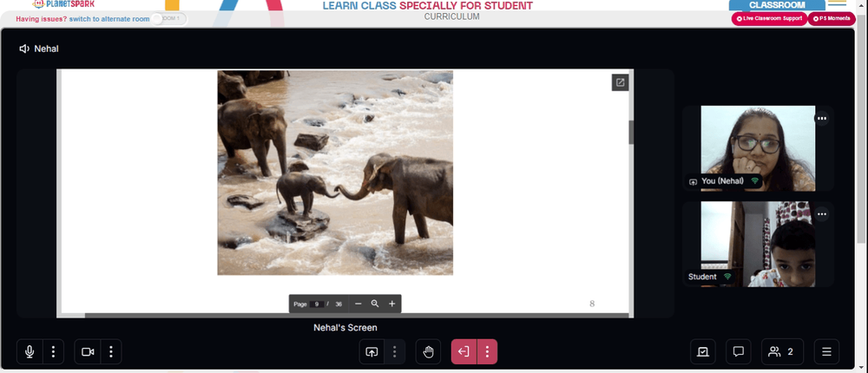Click the document horizontal scrollbar

(357, 316)
